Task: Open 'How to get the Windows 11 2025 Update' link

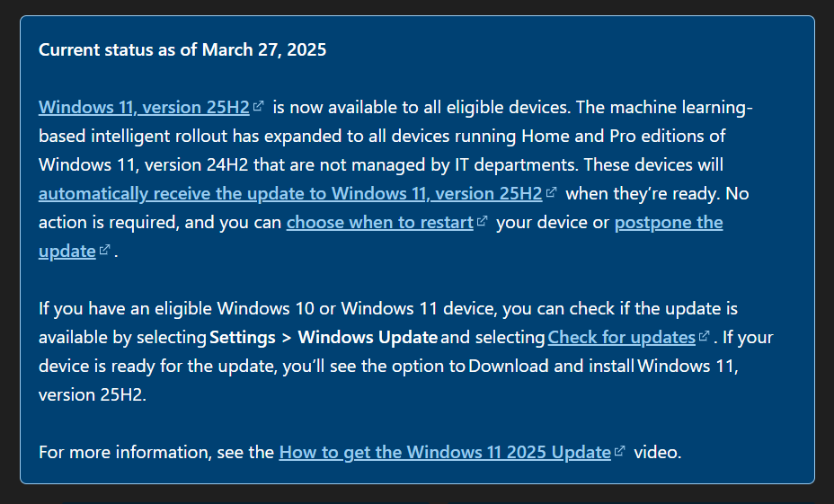Action: coord(445,453)
